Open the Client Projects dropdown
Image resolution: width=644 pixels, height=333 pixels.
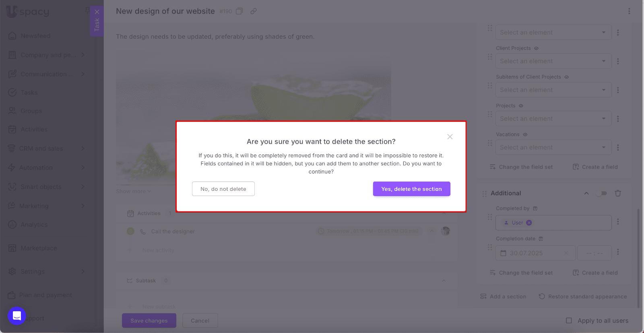[x=553, y=61]
